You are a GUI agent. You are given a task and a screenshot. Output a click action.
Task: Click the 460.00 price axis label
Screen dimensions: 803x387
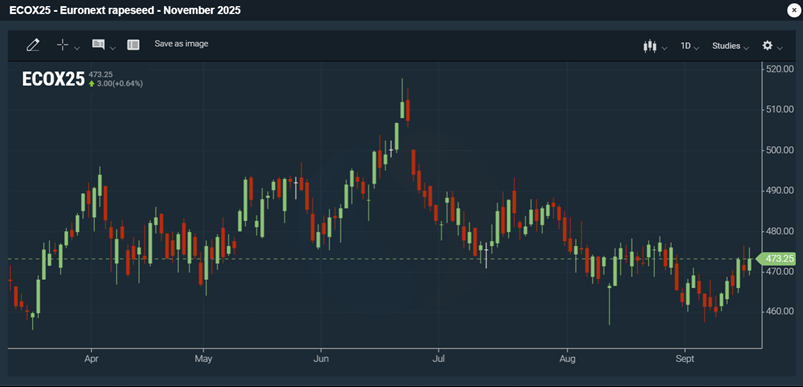point(780,312)
